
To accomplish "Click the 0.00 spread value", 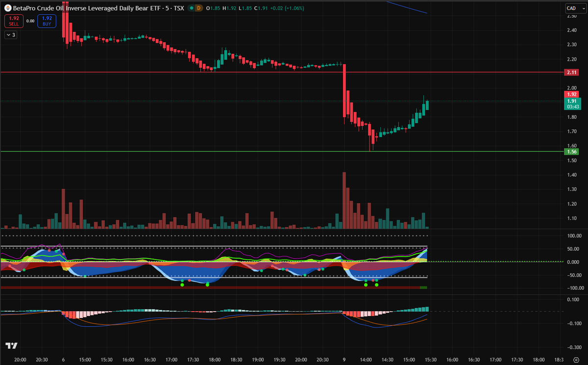I will click(30, 21).
